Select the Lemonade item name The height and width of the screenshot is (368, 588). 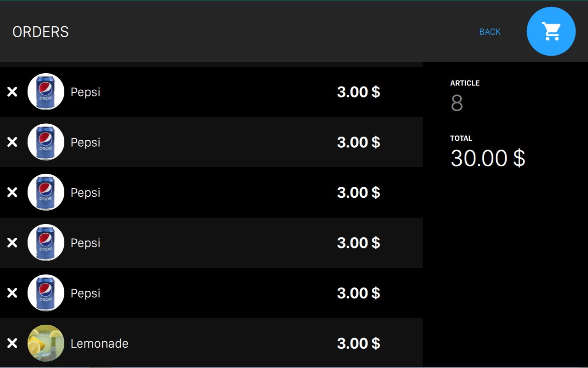pyautogui.click(x=99, y=344)
